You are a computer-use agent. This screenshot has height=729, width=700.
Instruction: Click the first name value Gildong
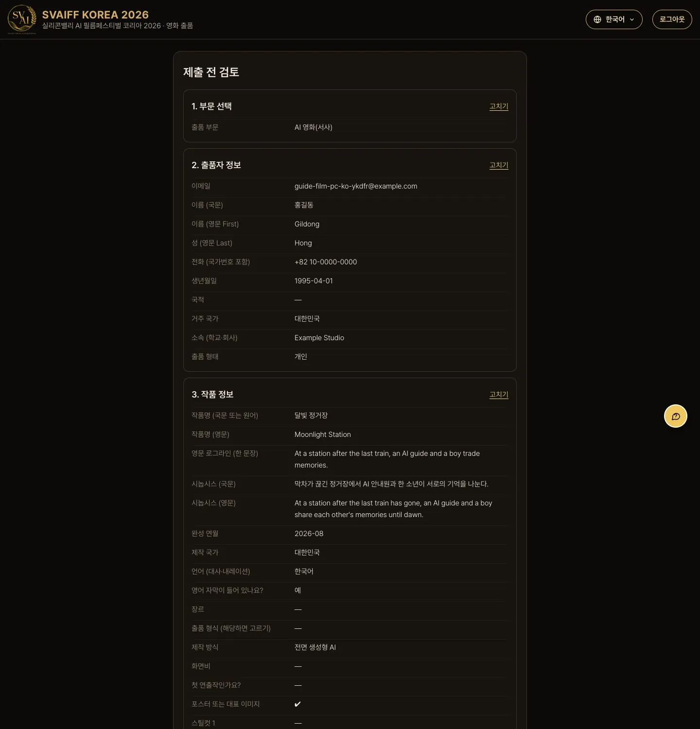tap(307, 224)
